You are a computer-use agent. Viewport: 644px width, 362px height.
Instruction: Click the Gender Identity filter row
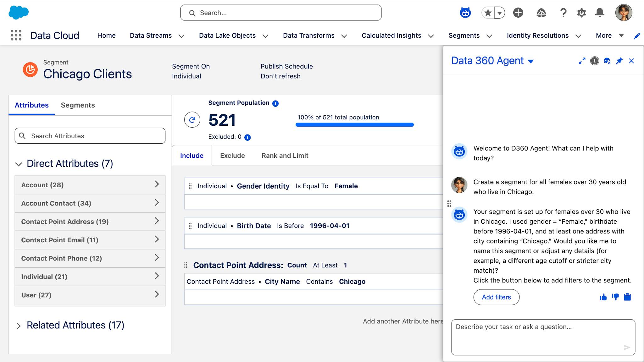pyautogui.click(x=314, y=186)
